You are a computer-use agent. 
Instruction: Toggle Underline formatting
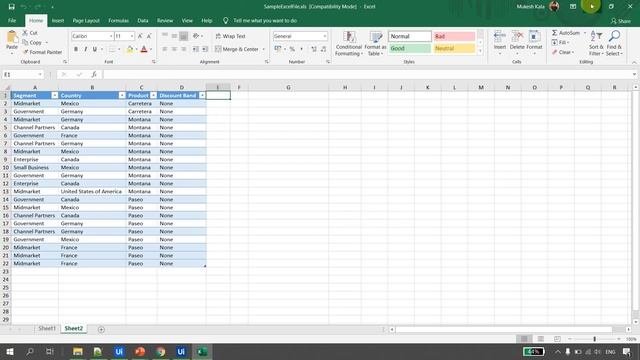click(95, 49)
